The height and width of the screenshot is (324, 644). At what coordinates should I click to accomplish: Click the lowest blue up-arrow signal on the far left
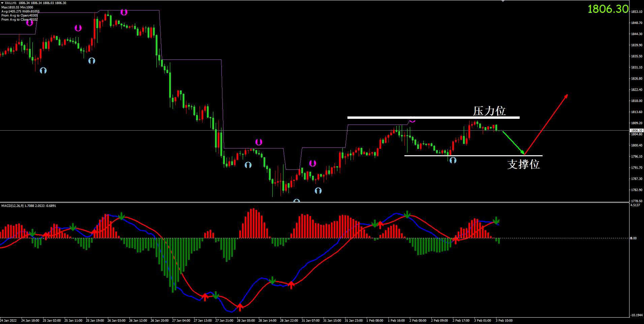point(43,71)
